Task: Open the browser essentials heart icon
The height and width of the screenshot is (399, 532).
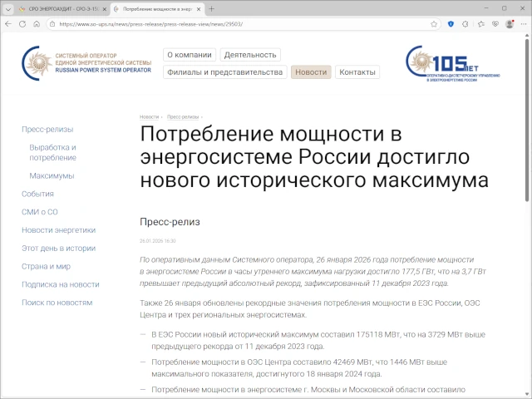Action: pos(495,24)
